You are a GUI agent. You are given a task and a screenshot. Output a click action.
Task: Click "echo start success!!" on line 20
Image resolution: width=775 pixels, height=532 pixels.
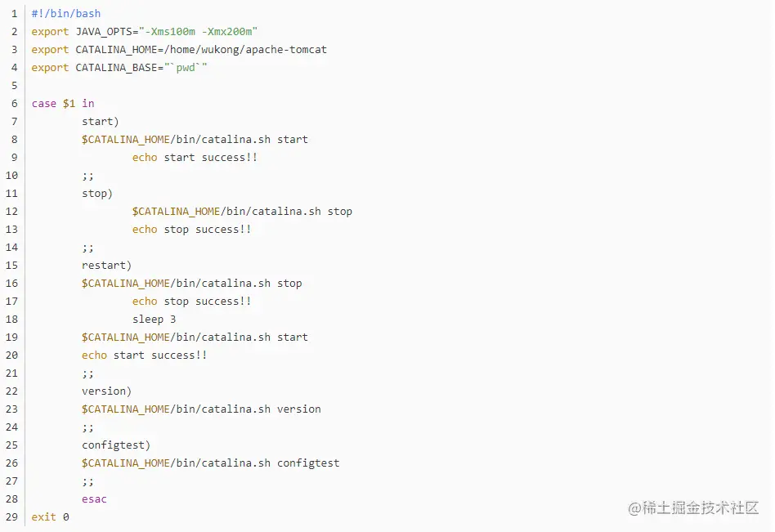144,355
